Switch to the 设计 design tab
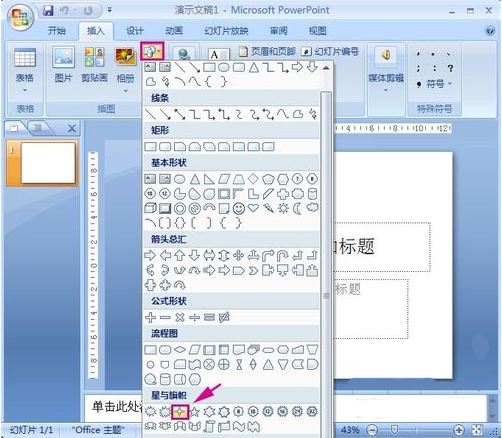The height and width of the screenshot is (438, 502). pos(134,31)
